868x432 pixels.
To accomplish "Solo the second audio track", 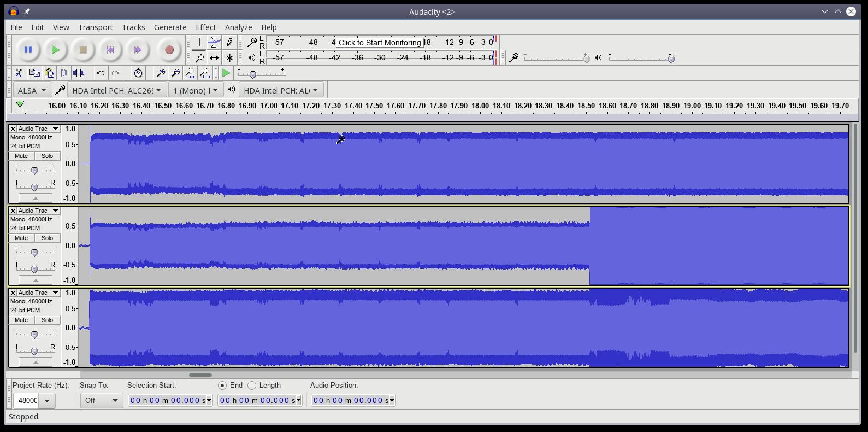I will click(x=47, y=238).
